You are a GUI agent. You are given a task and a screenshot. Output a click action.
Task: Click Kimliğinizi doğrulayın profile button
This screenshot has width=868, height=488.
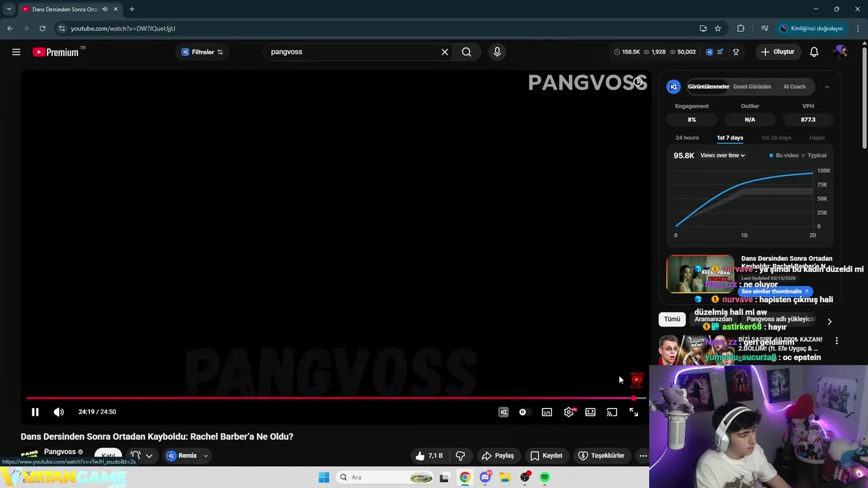[812, 28]
